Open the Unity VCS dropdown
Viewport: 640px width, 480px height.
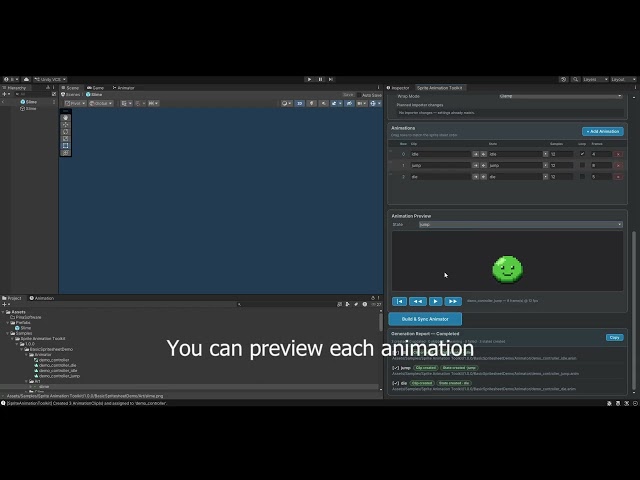pyautogui.click(x=50, y=79)
